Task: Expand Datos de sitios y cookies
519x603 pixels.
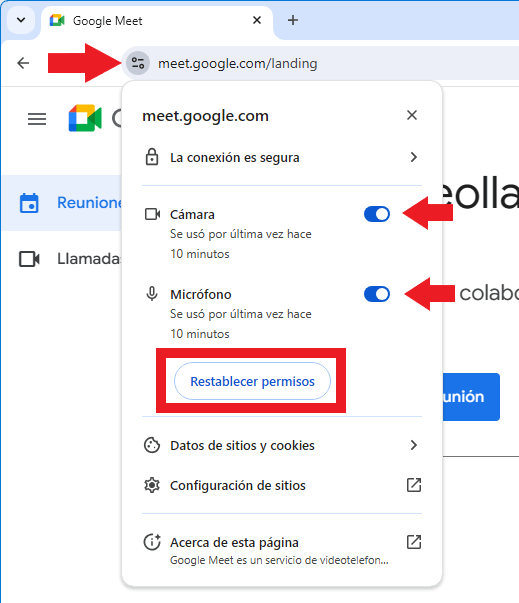Action: pos(282,445)
